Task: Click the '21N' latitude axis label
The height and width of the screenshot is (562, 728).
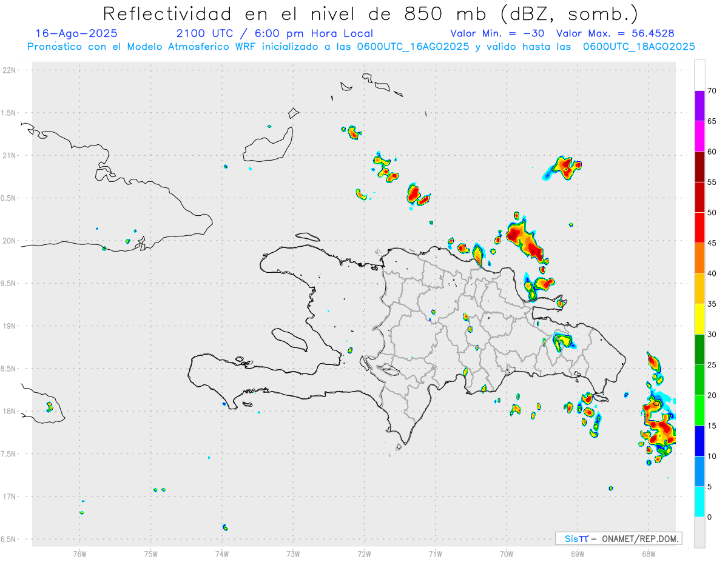Action: [x=10, y=156]
